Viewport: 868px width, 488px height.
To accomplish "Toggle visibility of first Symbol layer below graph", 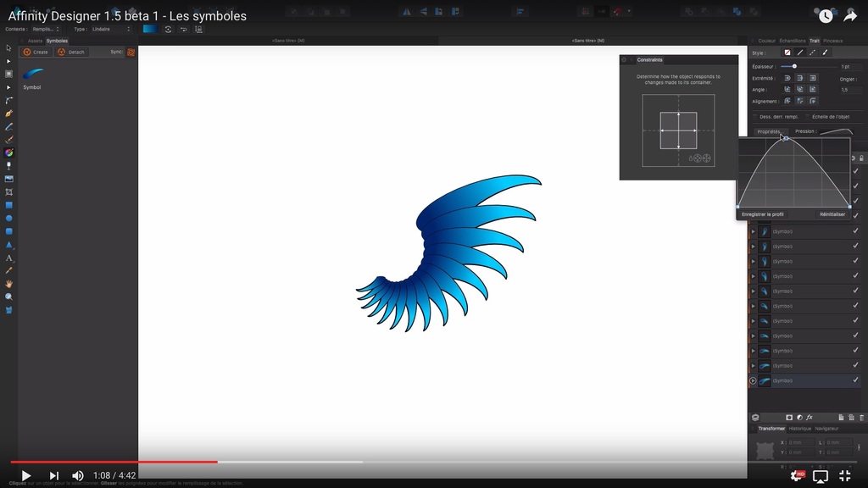I will [855, 230].
